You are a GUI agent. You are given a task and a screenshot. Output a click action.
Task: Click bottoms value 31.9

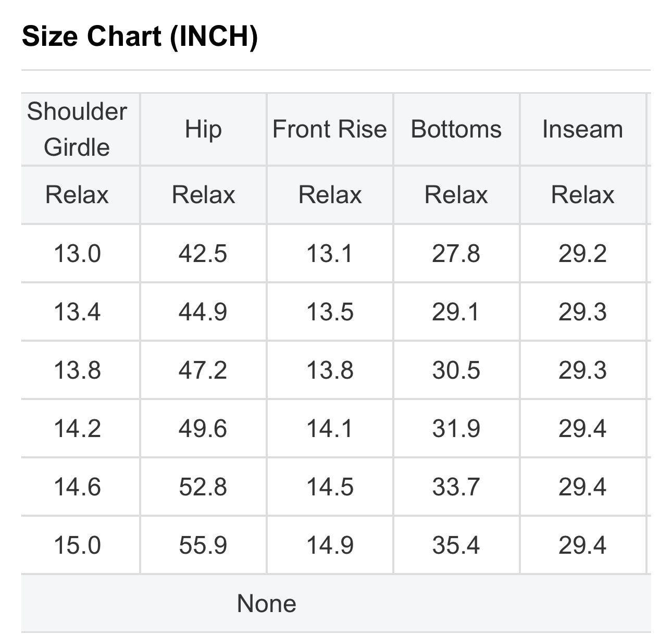[x=456, y=429]
